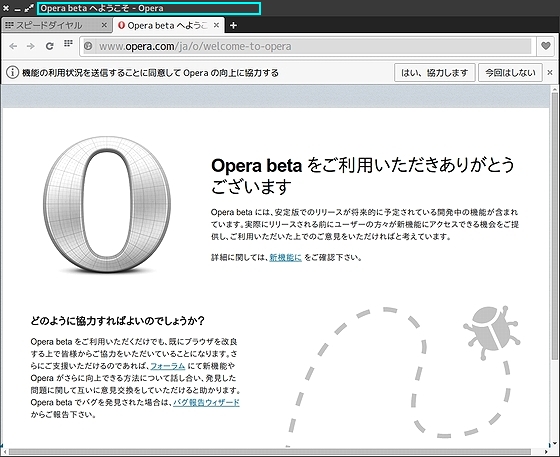The height and width of the screenshot is (457, 560).
Task: Dismiss the usage statistics info bar
Action: tap(550, 72)
